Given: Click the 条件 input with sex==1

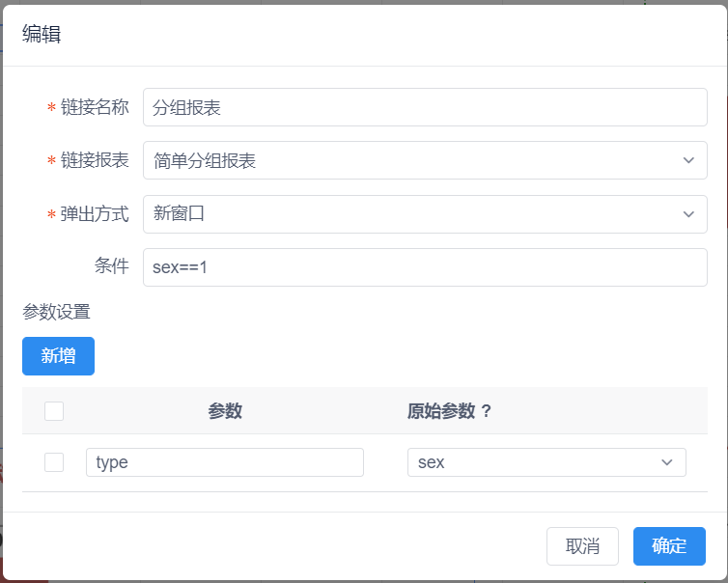Looking at the screenshot, I should [x=425, y=267].
